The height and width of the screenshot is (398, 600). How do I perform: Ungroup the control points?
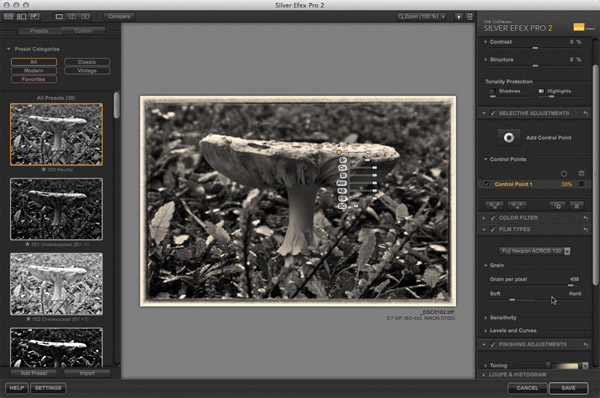tap(517, 206)
